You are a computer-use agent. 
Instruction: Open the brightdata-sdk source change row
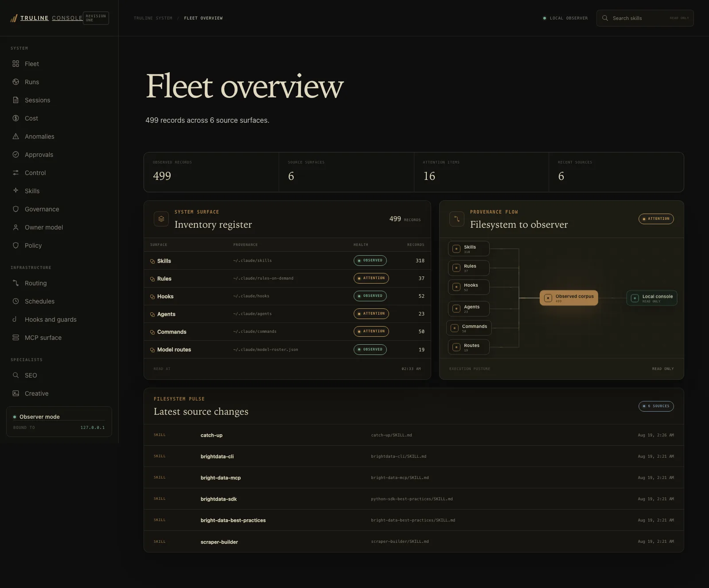(x=414, y=499)
